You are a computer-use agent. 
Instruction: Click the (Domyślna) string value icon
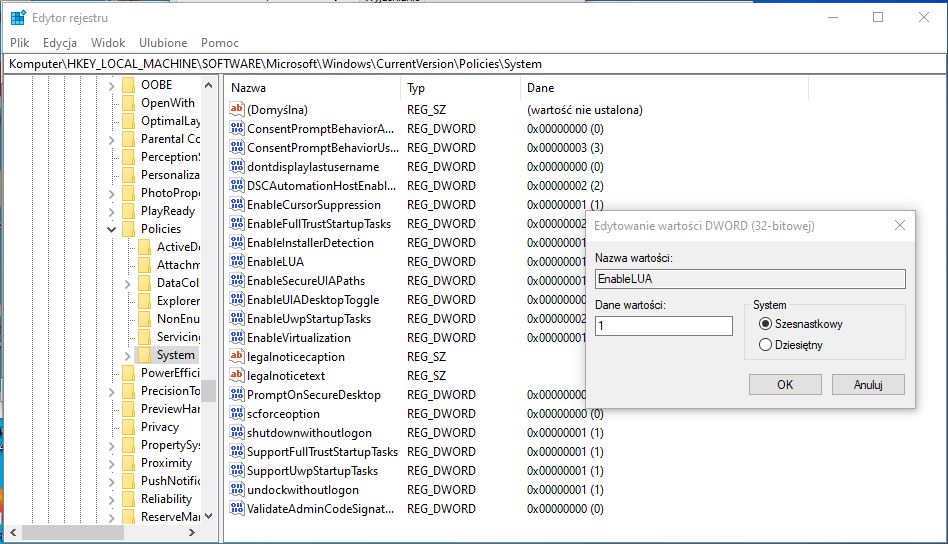[x=237, y=109]
